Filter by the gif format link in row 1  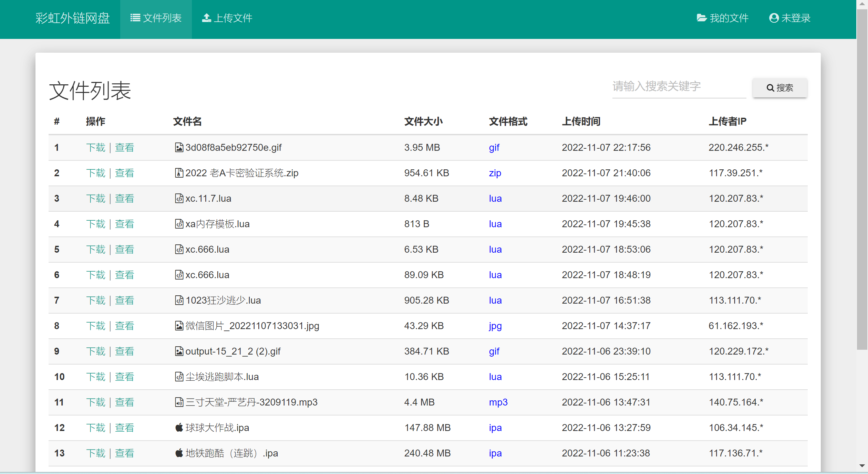click(494, 148)
